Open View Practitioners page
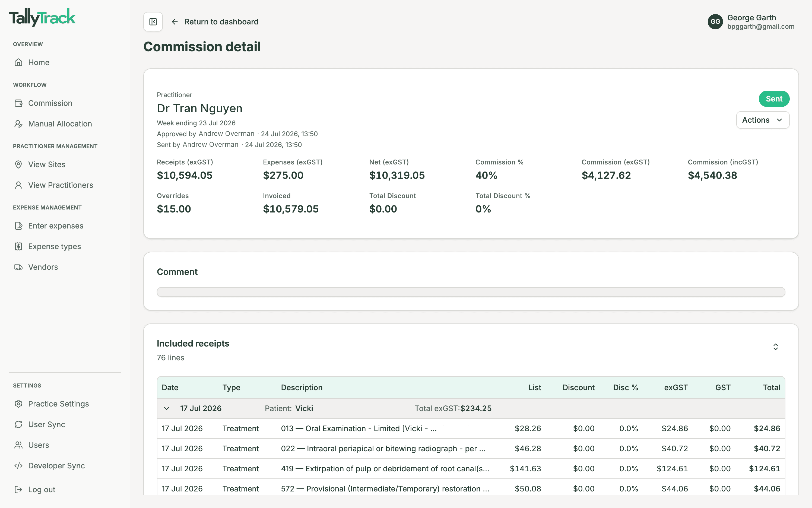 tap(61, 185)
